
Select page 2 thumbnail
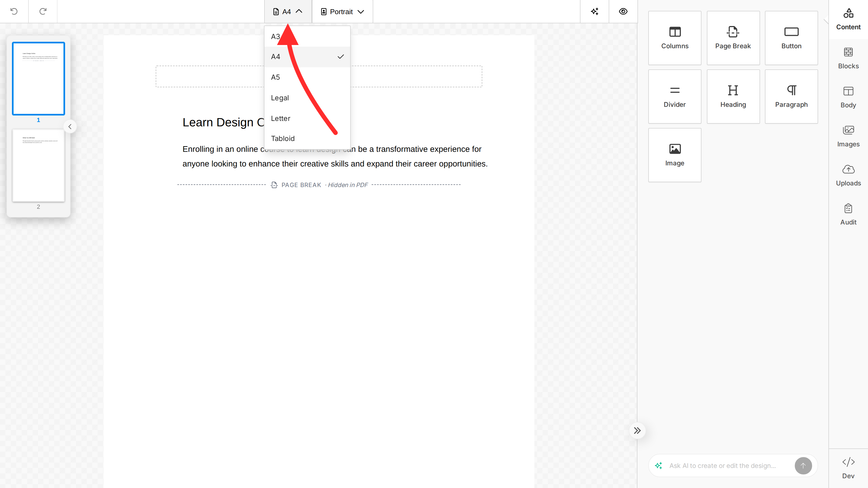click(39, 165)
